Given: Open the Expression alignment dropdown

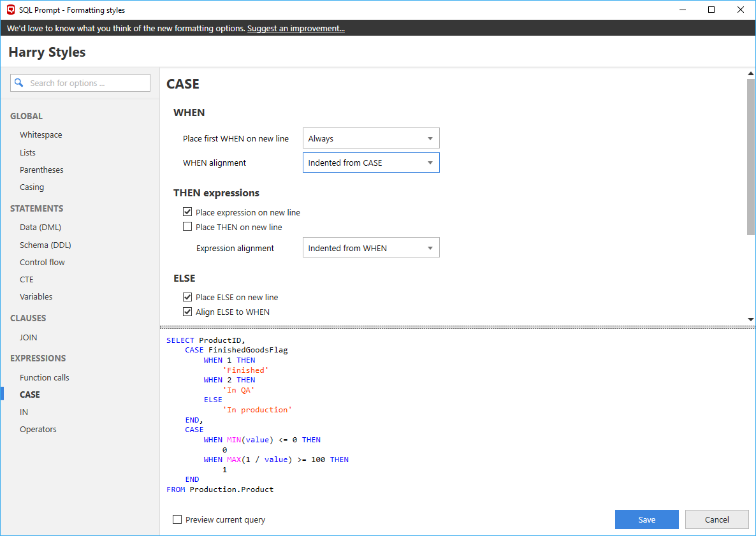Looking at the screenshot, I should point(371,247).
